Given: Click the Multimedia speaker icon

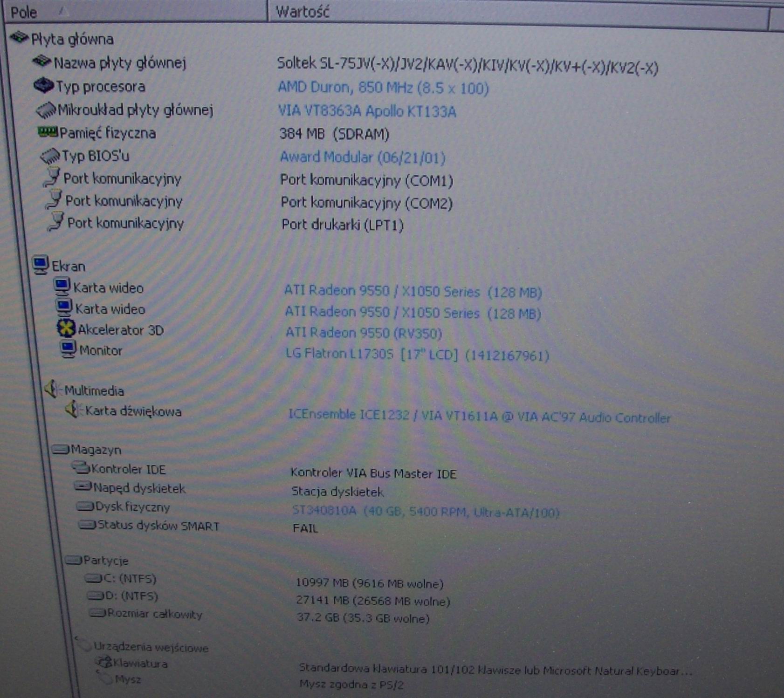Looking at the screenshot, I should point(53,389).
